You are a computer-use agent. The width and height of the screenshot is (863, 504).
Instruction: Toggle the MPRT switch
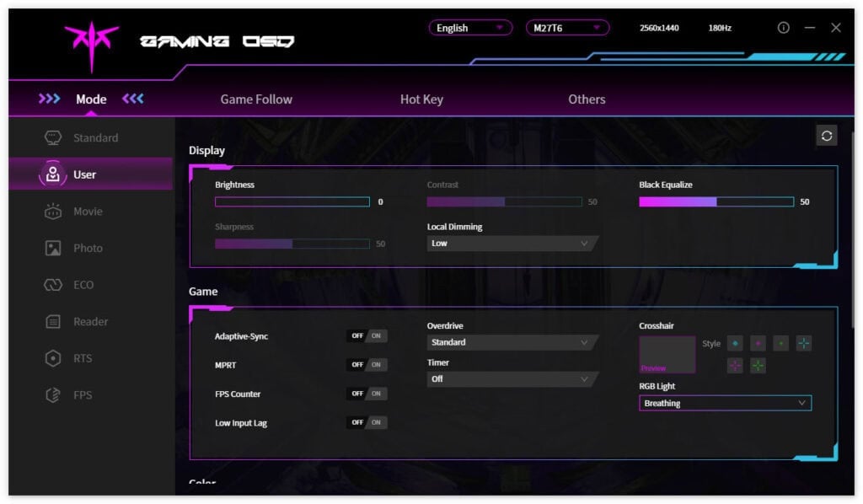(367, 364)
